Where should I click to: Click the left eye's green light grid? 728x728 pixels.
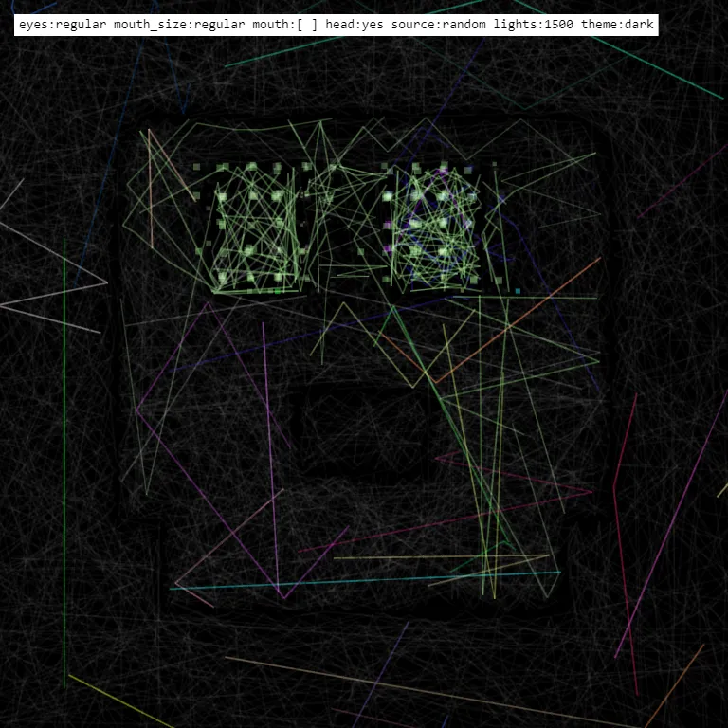click(x=251, y=227)
